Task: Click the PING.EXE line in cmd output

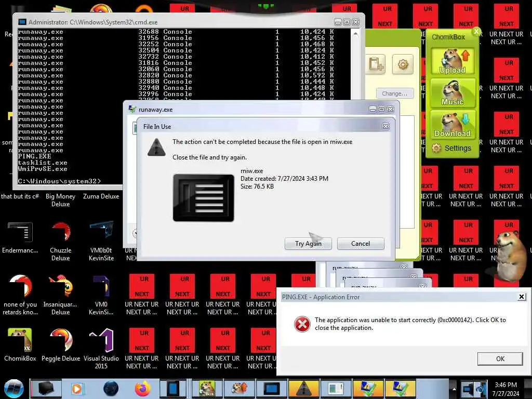Action: 35,156
